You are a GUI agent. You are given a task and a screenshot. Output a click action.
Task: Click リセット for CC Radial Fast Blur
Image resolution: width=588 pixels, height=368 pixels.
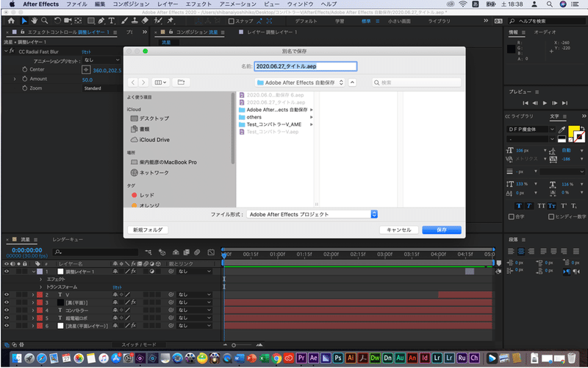(x=86, y=52)
